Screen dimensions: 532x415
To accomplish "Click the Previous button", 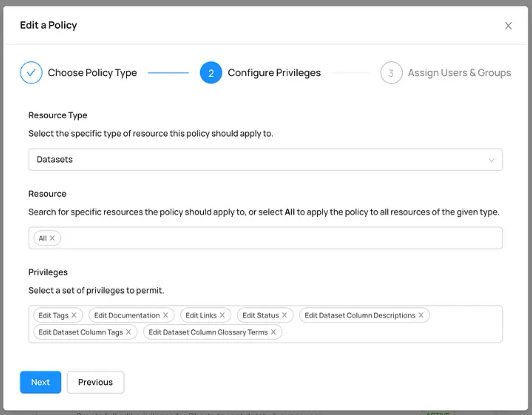I will 95,382.
